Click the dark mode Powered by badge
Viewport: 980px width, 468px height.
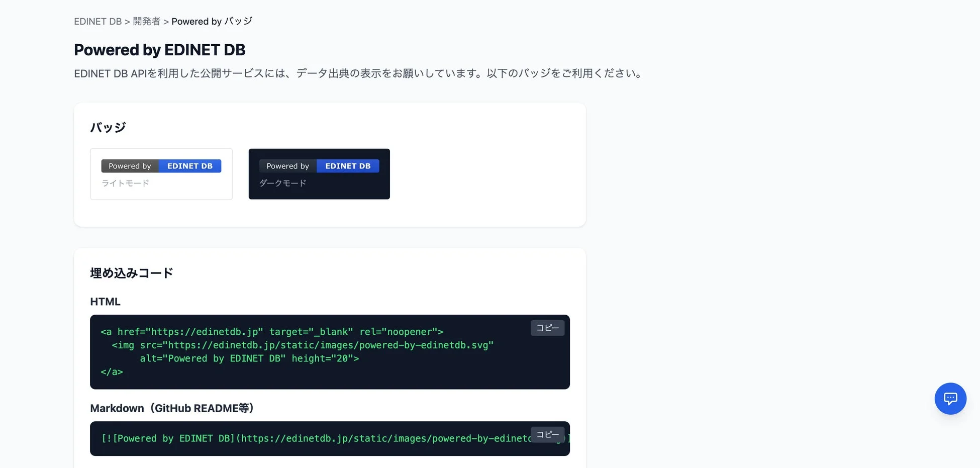tap(319, 166)
